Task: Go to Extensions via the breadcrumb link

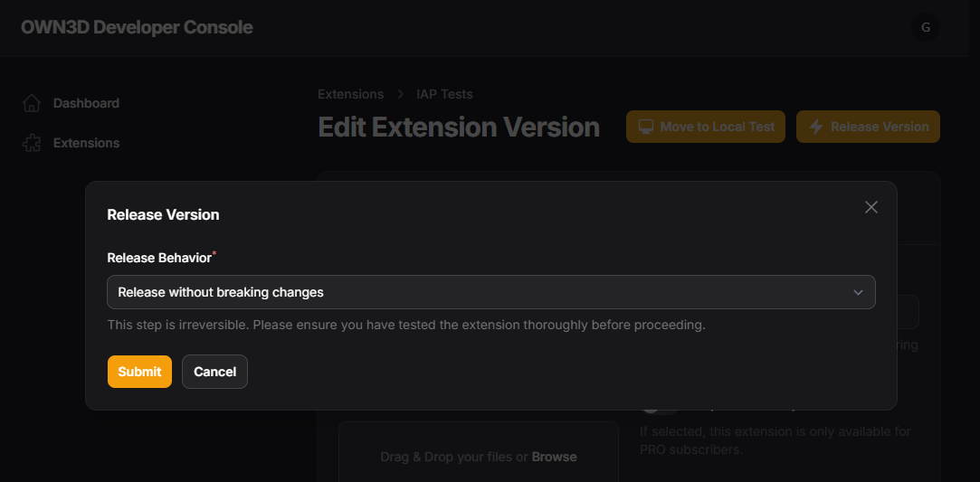Action: (350, 94)
